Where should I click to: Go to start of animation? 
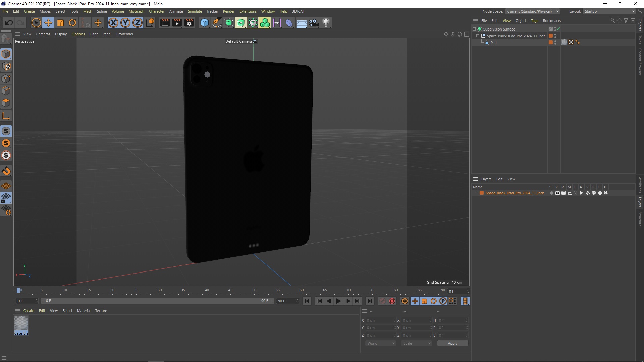(307, 301)
